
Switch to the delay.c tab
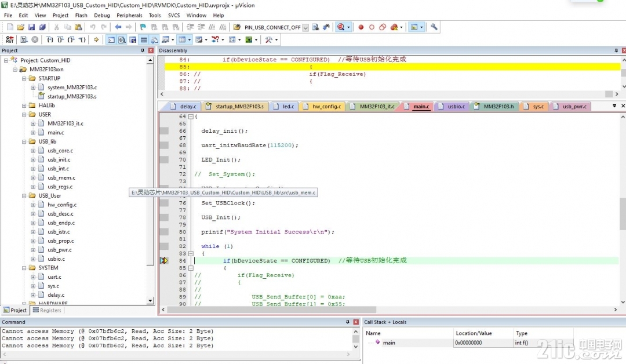click(x=183, y=107)
